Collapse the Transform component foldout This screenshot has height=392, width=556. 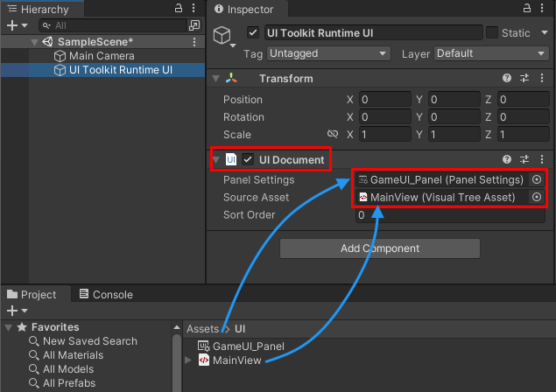coord(215,79)
